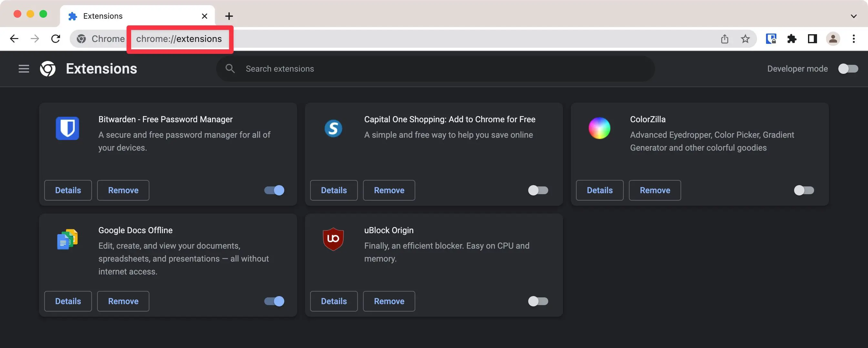
Task: Click the Google Docs Offline icon
Action: coord(67,239)
